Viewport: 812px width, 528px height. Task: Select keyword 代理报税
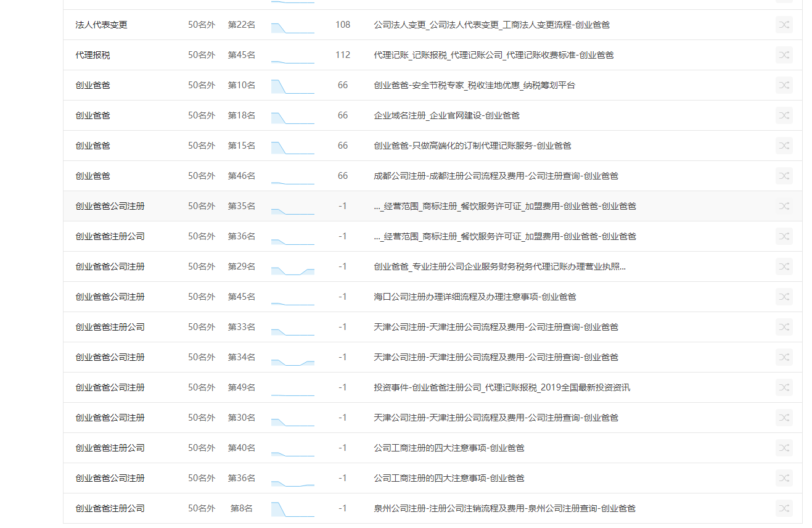coord(92,55)
